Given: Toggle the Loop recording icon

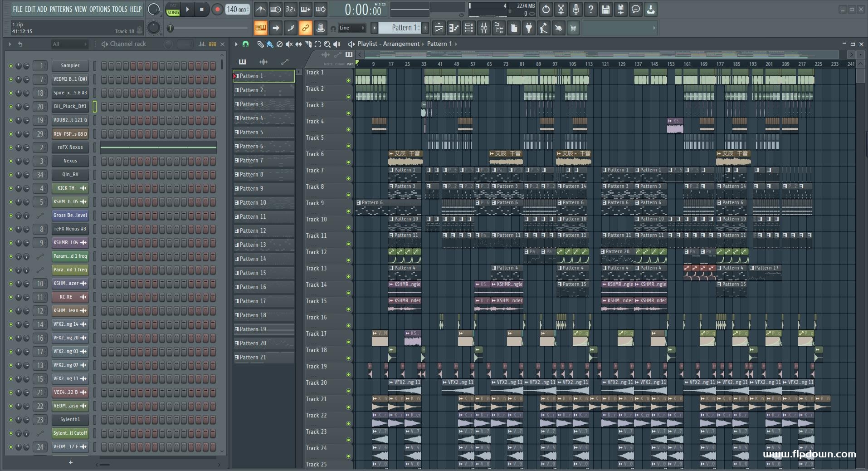Looking at the screenshot, I should (x=320, y=9).
